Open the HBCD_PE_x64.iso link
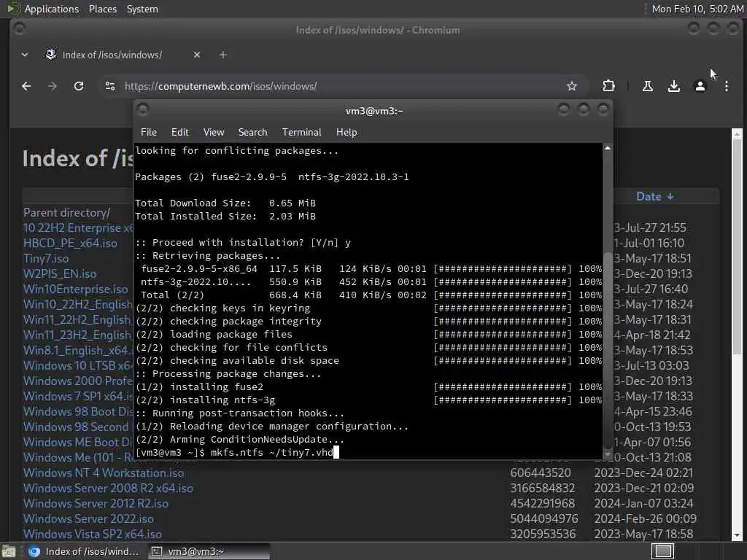 tap(70, 243)
